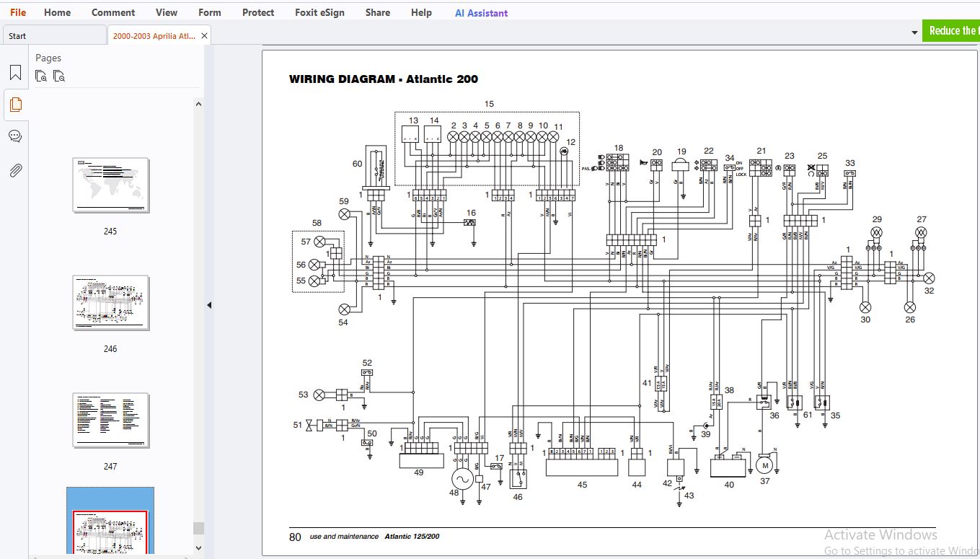
Task: Click the first page thumbnail zoom icon
Action: point(41,76)
